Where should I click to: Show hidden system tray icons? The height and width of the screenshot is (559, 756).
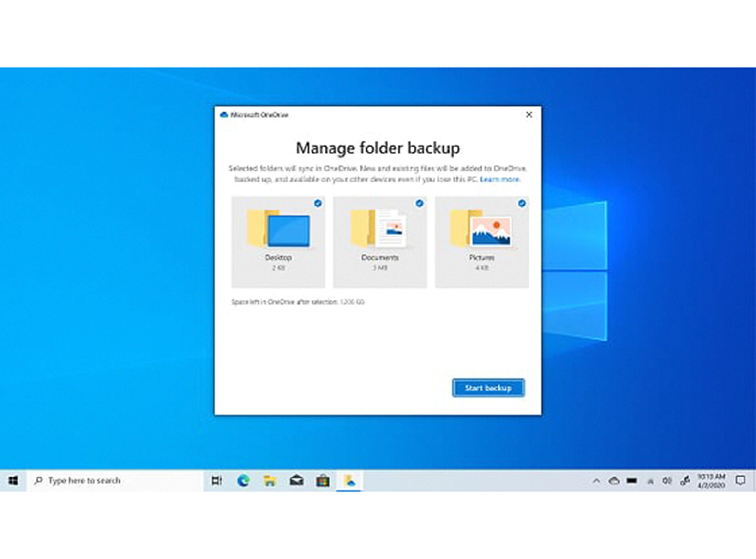coord(596,481)
